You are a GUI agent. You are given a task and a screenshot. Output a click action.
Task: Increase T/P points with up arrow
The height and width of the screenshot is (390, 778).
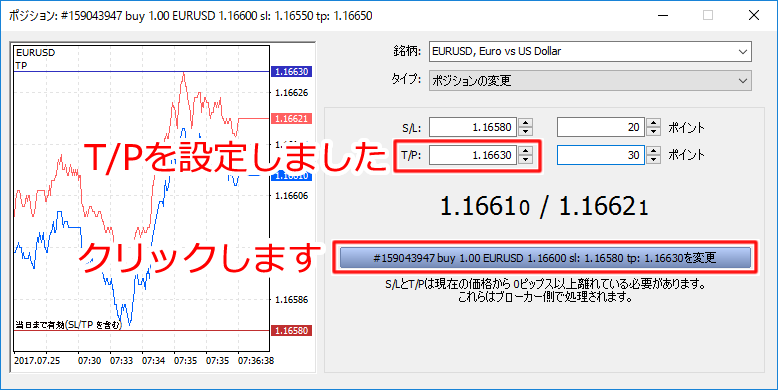tap(654, 151)
